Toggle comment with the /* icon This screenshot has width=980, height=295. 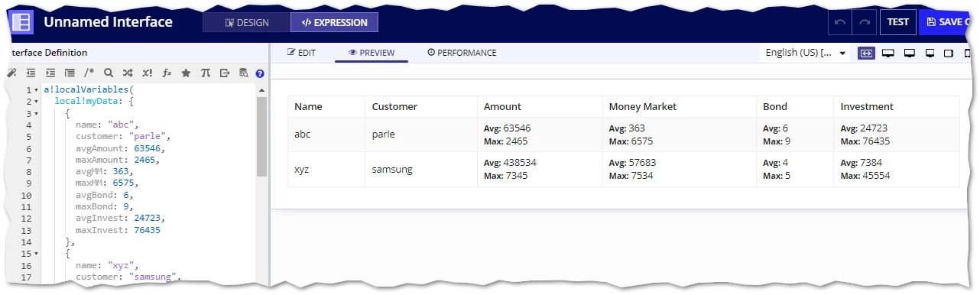pyautogui.click(x=89, y=73)
